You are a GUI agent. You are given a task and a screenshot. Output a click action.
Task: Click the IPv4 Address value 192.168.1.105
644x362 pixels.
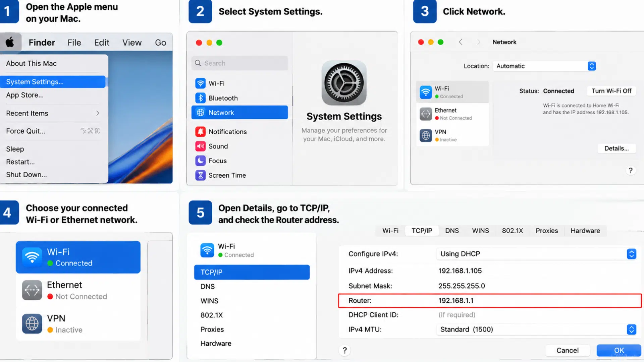460,271
